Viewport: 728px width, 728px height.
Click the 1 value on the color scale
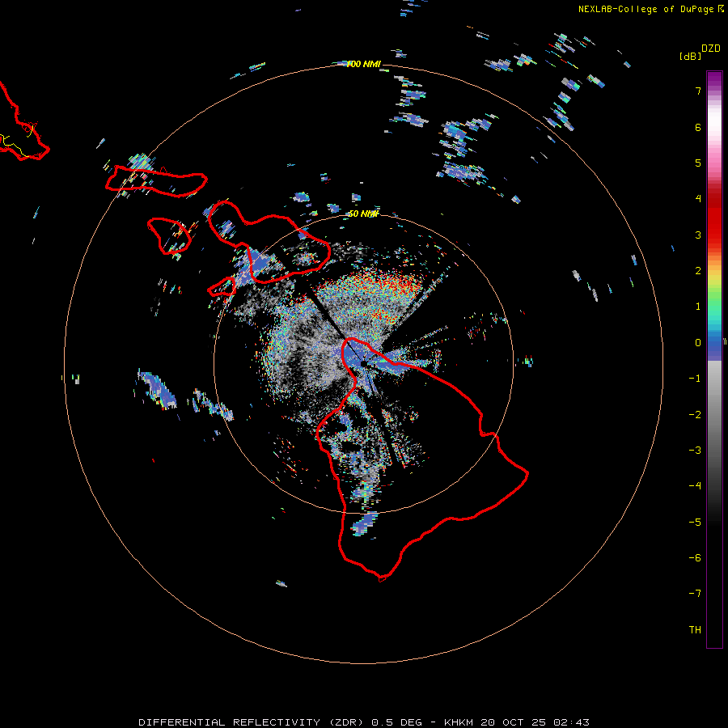pos(698,307)
